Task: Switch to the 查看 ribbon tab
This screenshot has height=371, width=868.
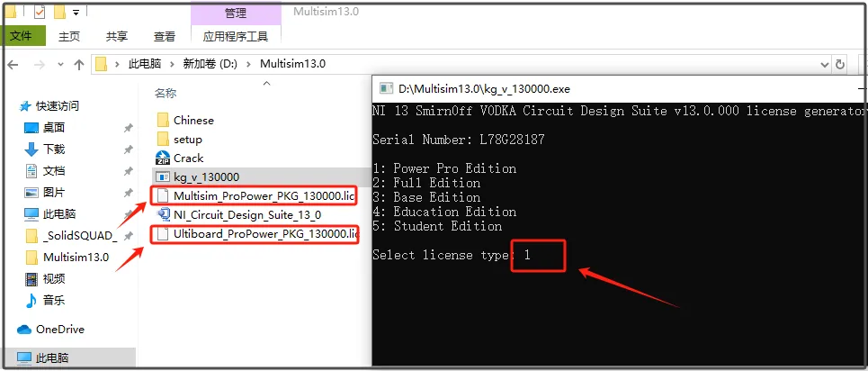Action: 165,37
